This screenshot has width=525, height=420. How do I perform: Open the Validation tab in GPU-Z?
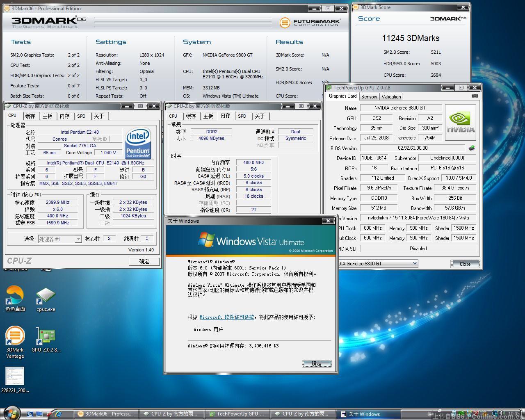[391, 97]
